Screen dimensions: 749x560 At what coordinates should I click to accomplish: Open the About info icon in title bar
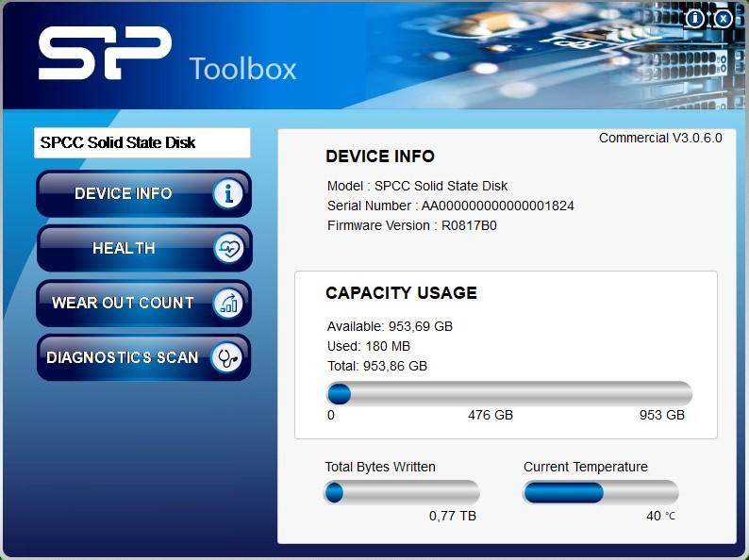pos(695,18)
